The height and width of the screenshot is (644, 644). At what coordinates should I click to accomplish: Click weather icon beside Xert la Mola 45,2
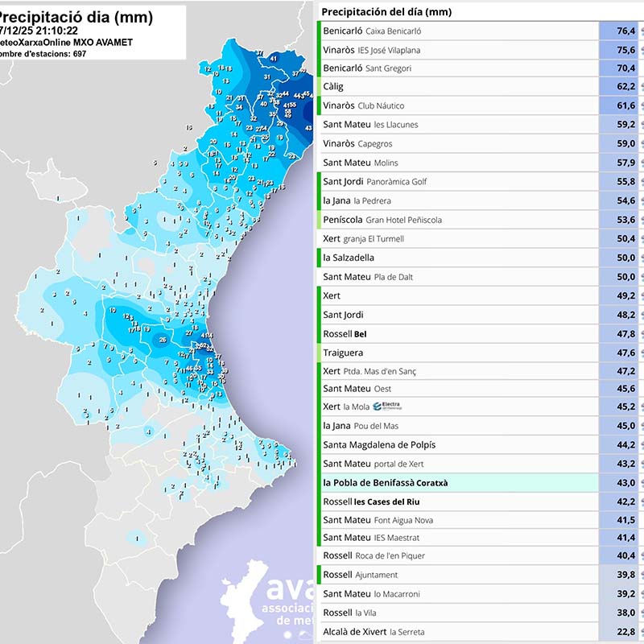[x=641, y=407]
